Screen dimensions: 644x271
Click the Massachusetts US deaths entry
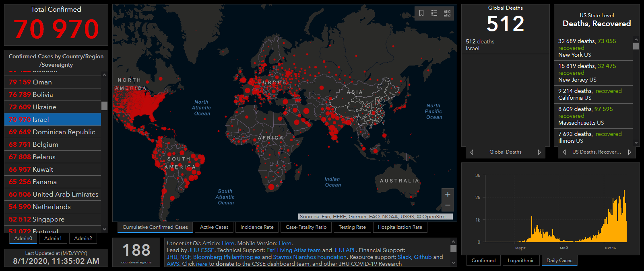pyautogui.click(x=593, y=116)
